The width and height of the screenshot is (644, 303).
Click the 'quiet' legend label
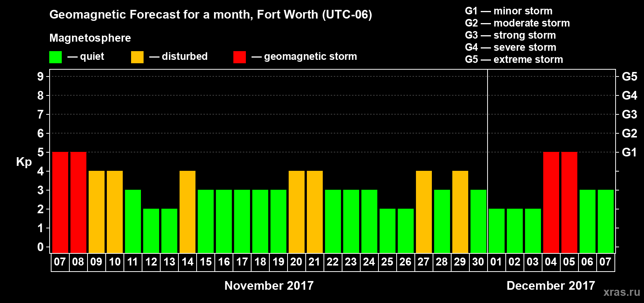click(92, 56)
